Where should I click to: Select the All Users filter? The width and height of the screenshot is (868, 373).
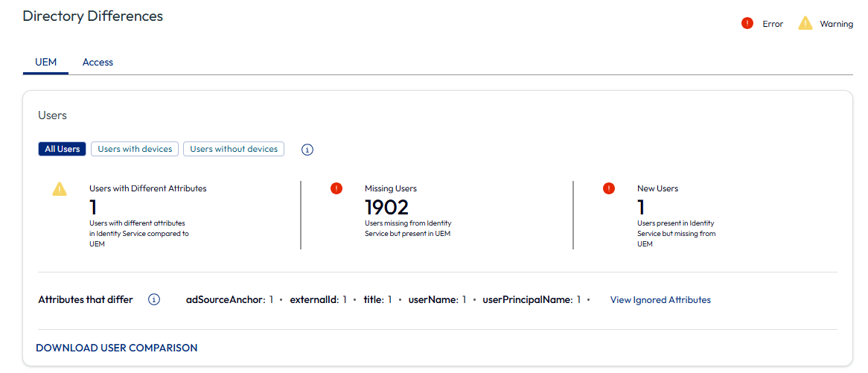tap(62, 149)
